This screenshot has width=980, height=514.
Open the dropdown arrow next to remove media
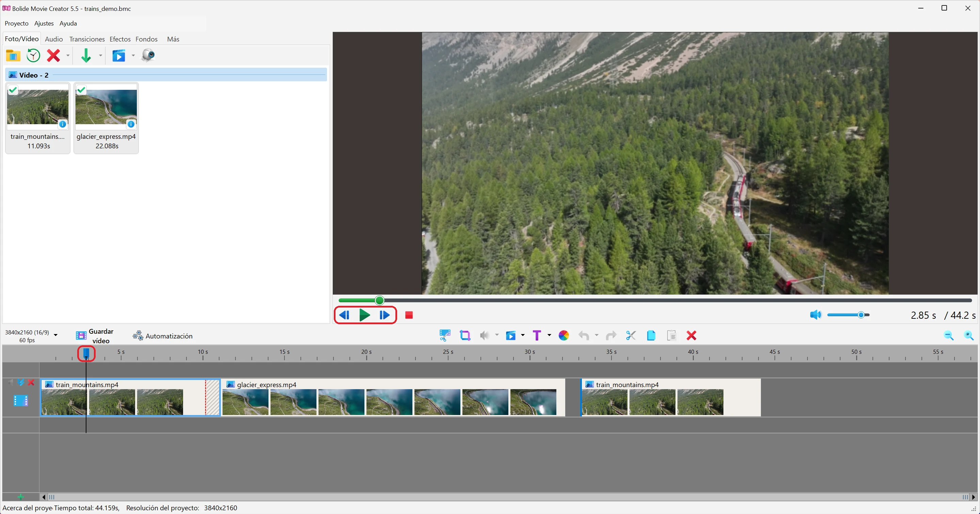68,55
